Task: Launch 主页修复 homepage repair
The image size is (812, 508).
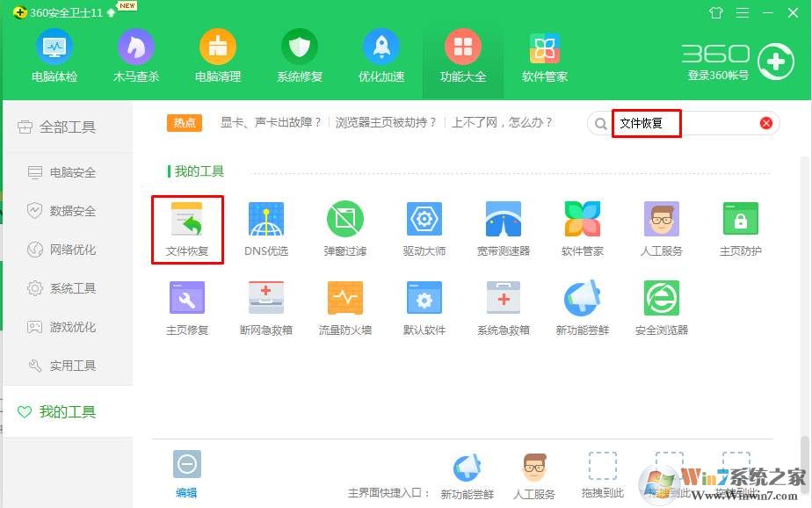Action: [187, 308]
